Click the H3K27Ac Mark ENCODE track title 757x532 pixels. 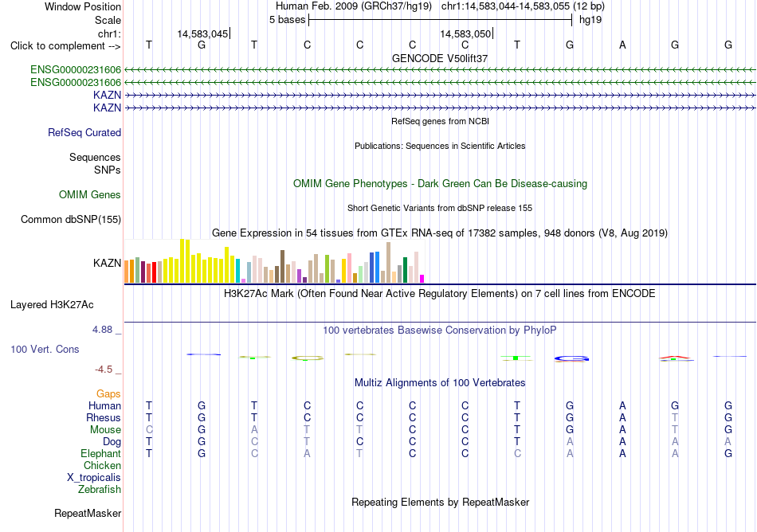point(440,294)
